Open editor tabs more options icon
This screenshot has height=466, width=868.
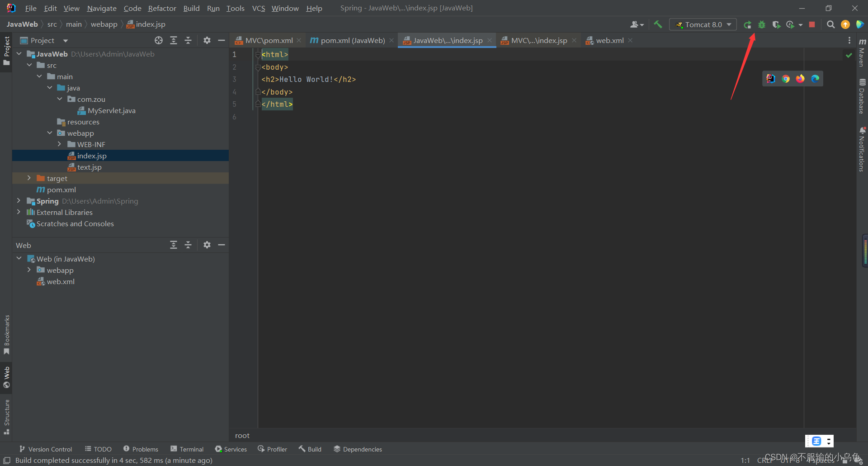(849, 40)
